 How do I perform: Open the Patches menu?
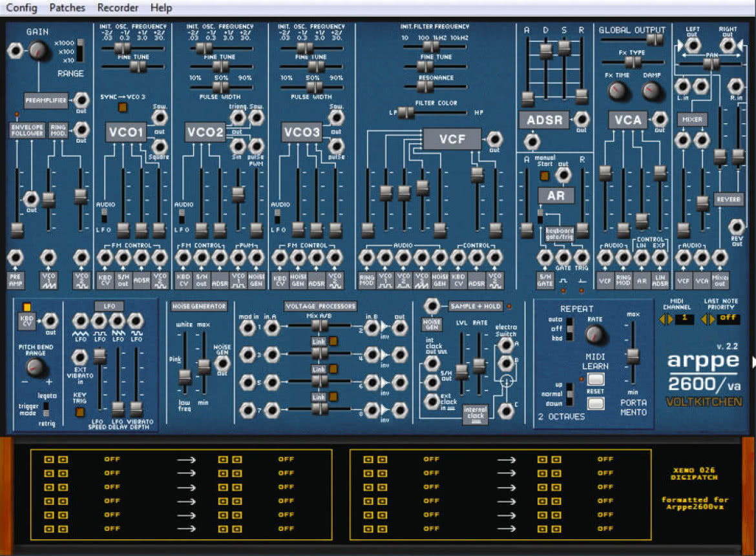(67, 8)
